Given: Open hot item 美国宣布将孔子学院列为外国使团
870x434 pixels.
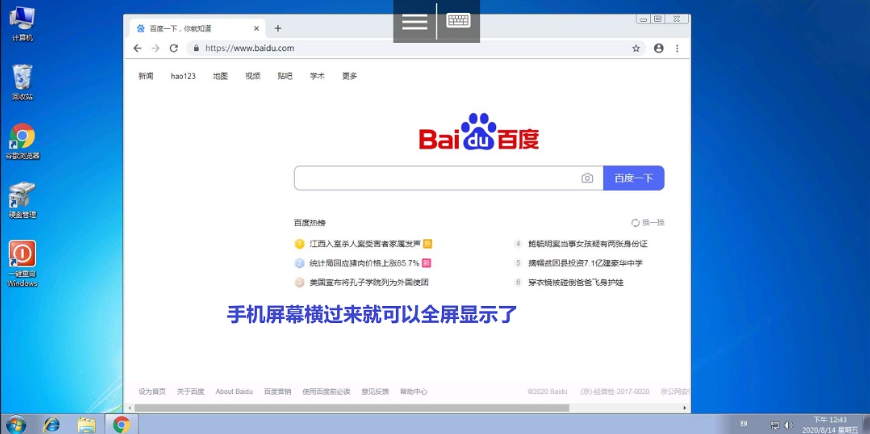Looking at the screenshot, I should point(369,282).
